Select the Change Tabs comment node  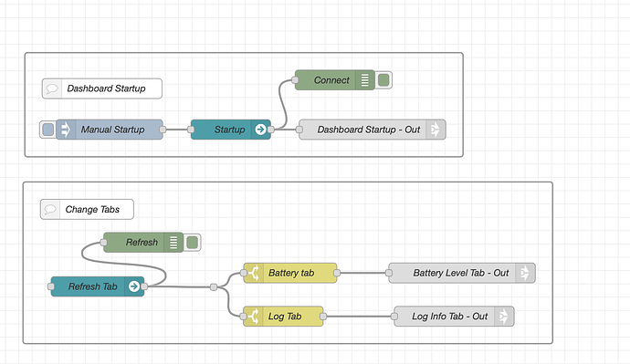tap(87, 209)
